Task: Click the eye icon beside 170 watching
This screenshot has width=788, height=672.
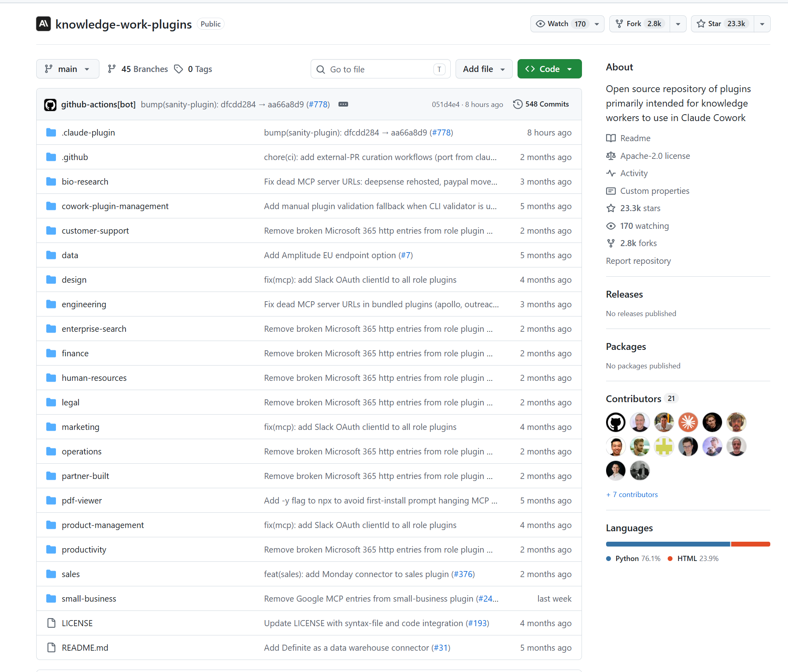Action: (x=611, y=226)
